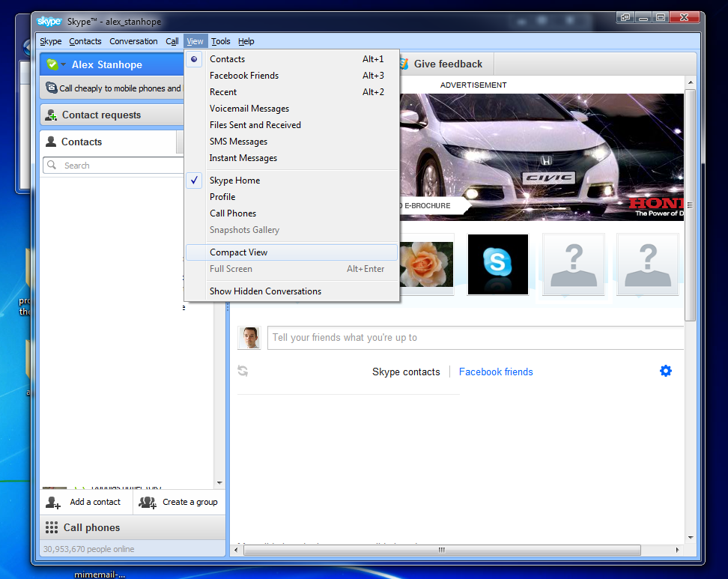Image resolution: width=728 pixels, height=579 pixels.
Task: Choose Call Phones in the View menu
Action: [292, 213]
